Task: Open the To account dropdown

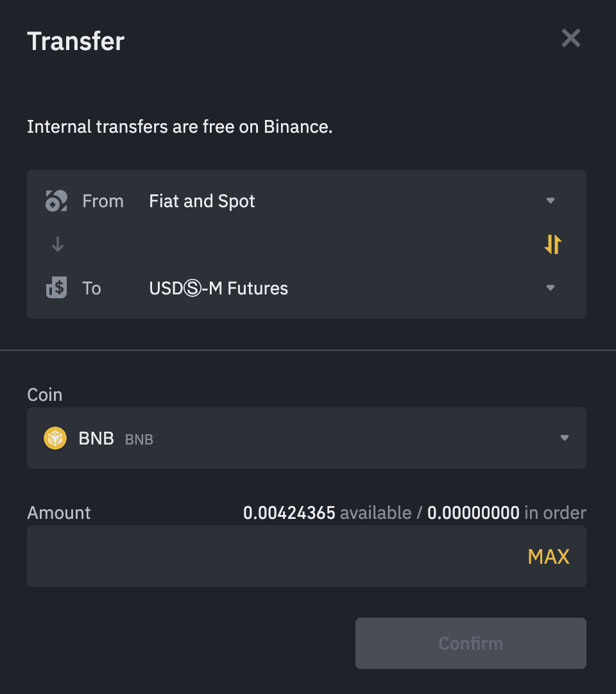Action: [550, 287]
